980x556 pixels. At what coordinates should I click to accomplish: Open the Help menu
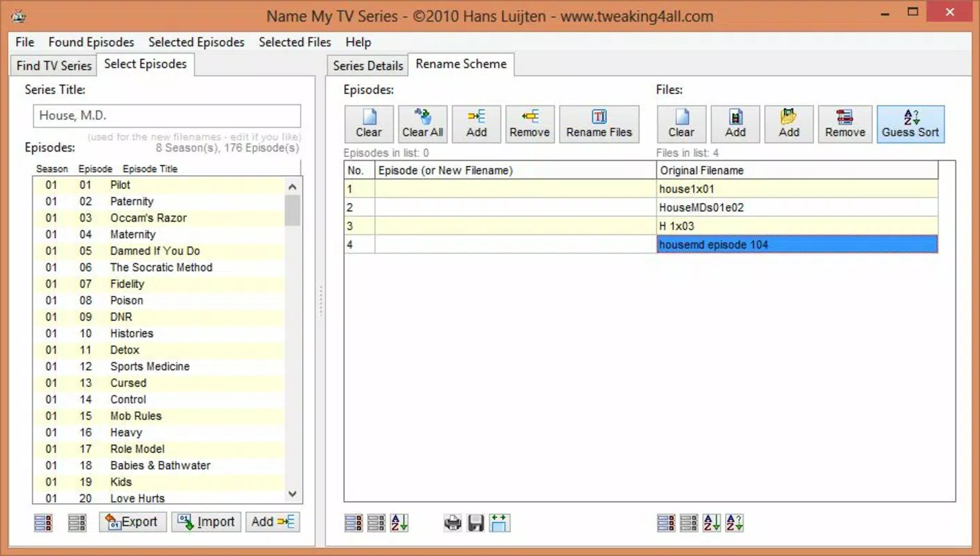(359, 42)
